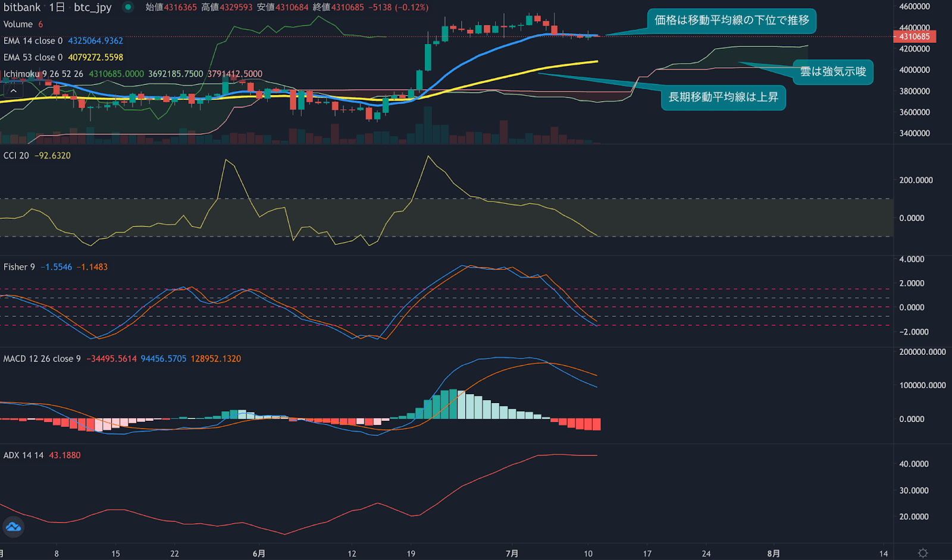This screenshot has width=952, height=560.
Task: Open the 1日 timeframe selector
Action: (57, 7)
